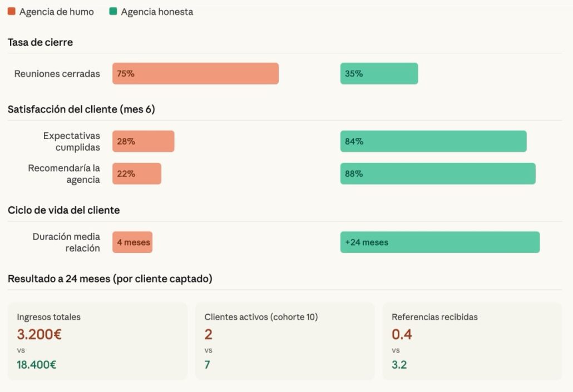The image size is (573, 392).
Task: Click the green Agencia honesta legend swatch
Action: [x=113, y=12]
